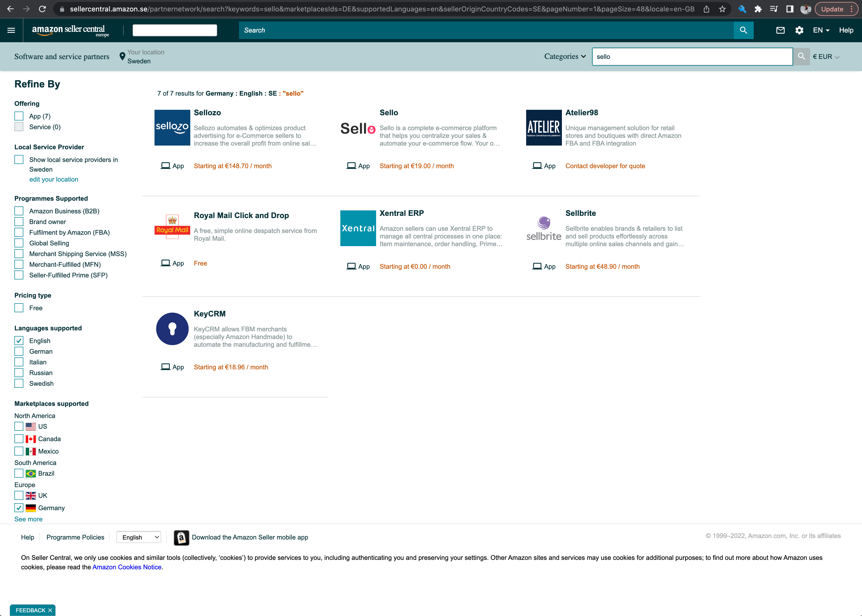This screenshot has height=616, width=862.
Task: Focus the sello partner search field
Action: coord(692,57)
